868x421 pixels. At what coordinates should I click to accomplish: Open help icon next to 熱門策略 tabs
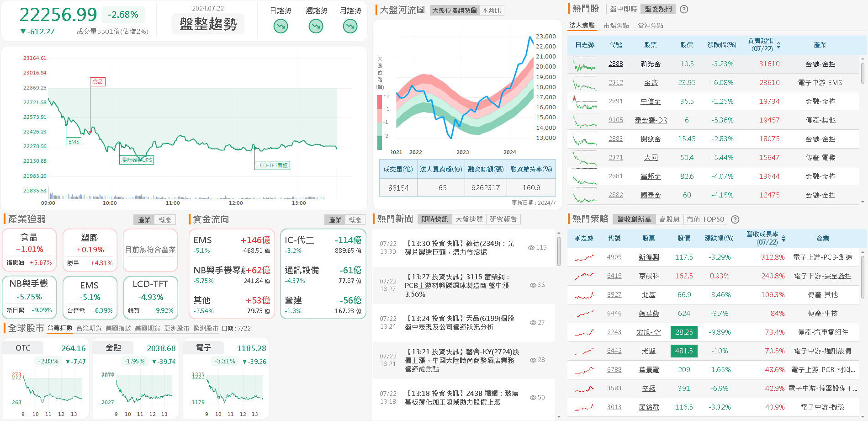735,219
